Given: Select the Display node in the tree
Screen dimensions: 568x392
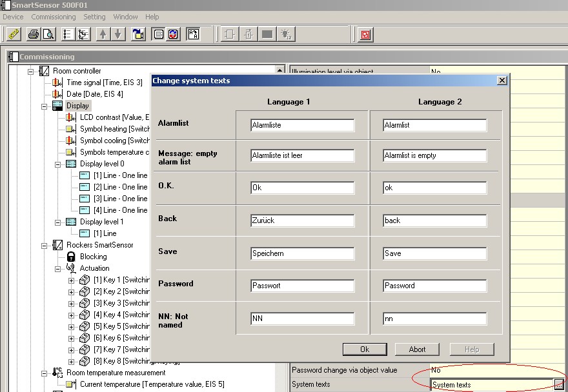Looking at the screenshot, I should (x=77, y=106).
